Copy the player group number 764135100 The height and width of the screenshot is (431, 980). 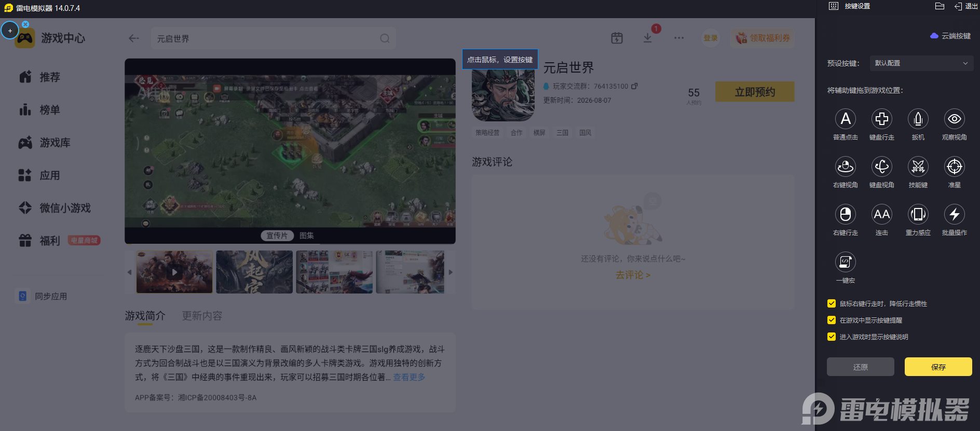point(634,86)
